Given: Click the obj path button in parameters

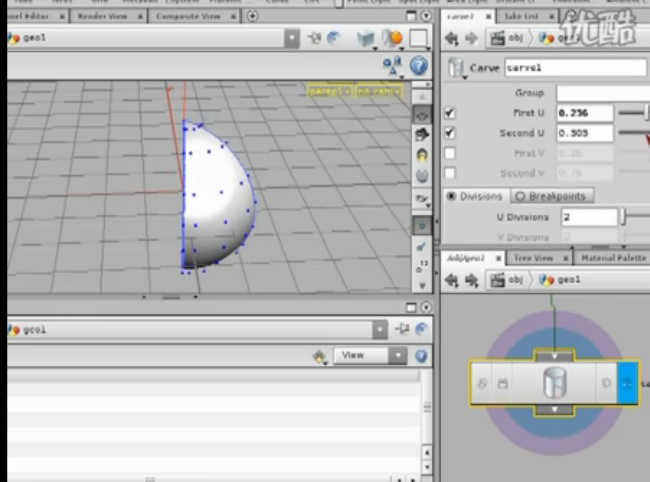Looking at the screenshot, I should (x=509, y=38).
